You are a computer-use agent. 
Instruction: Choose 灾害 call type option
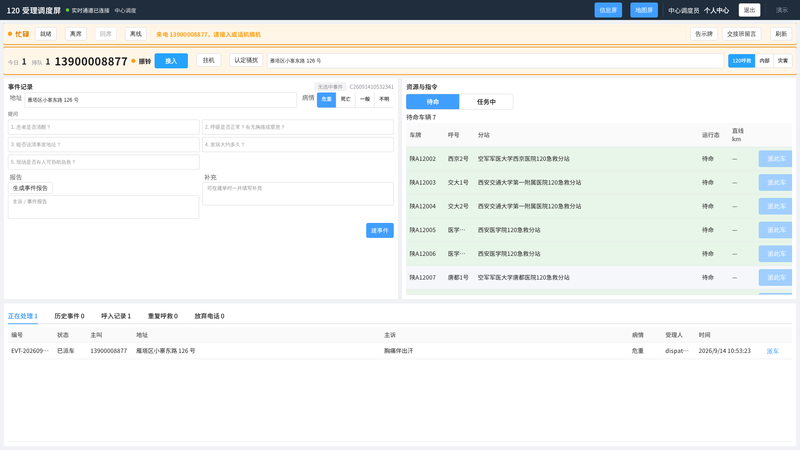[783, 61]
